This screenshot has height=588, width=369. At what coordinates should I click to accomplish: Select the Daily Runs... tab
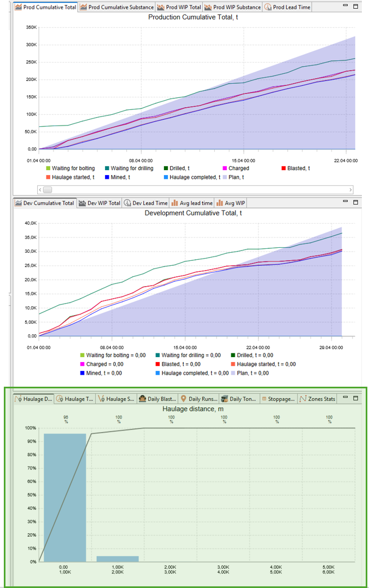[x=198, y=399]
